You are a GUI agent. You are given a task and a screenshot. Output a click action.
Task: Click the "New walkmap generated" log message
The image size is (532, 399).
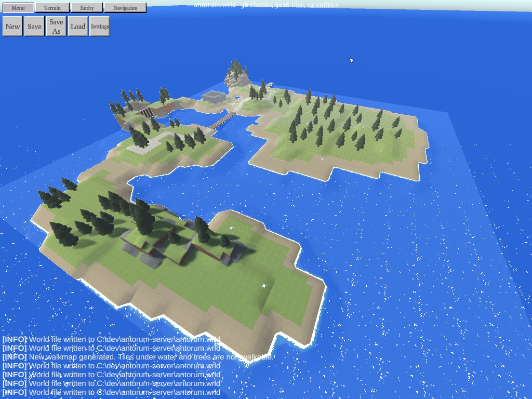(x=138, y=357)
